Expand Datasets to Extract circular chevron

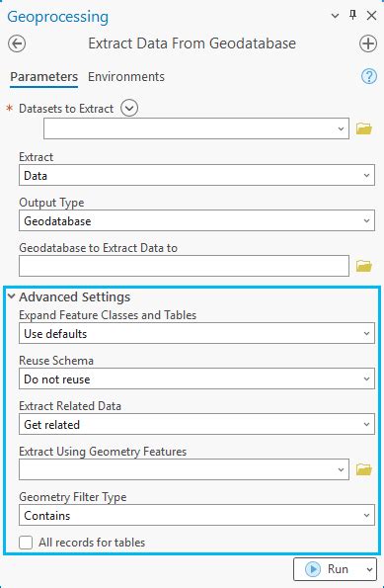(129, 109)
